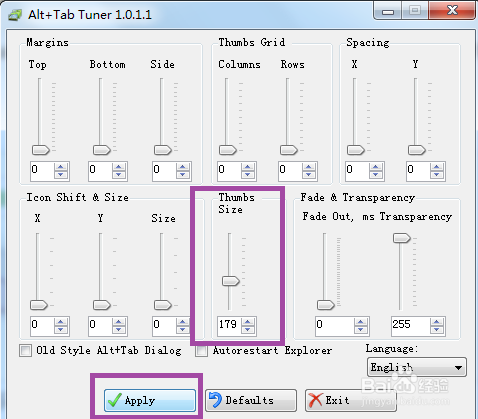Viewport: 478px width, 419px height.
Task: Click the Transparency field showing 255
Action: [x=410, y=326]
